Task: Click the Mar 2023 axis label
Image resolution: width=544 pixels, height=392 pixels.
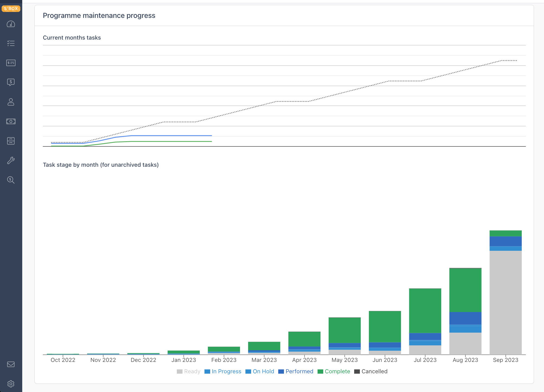Action: tap(264, 360)
